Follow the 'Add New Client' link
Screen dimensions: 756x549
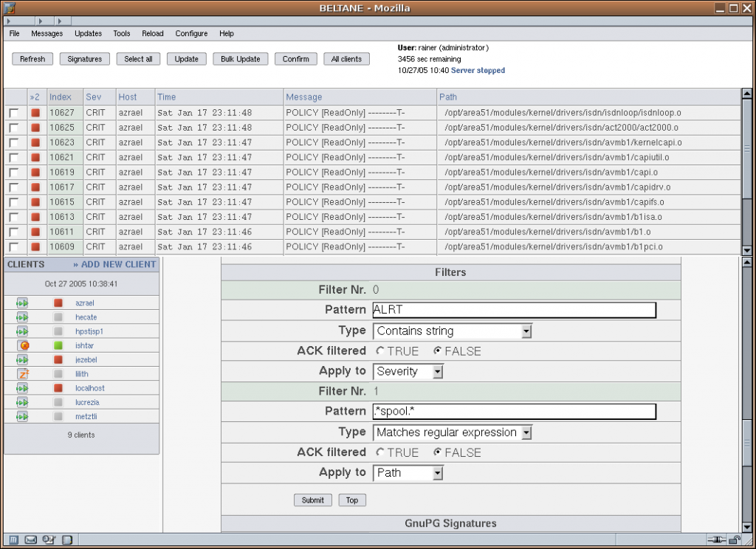pos(114,264)
